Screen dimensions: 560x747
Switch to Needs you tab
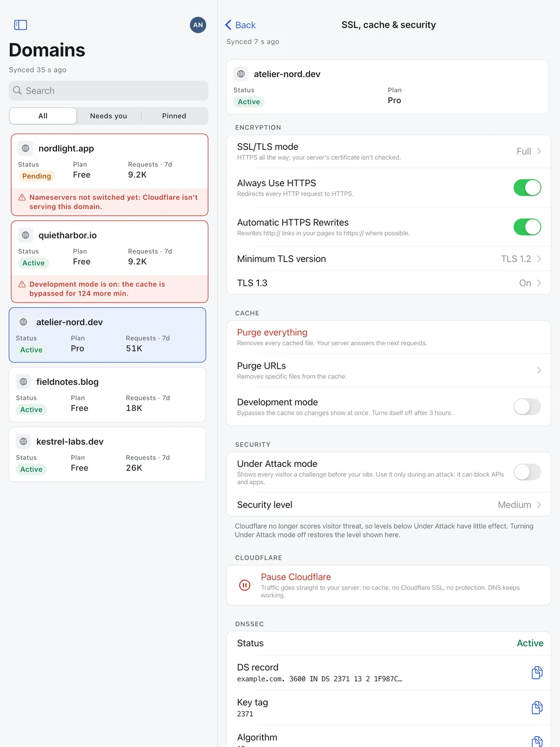[109, 116]
